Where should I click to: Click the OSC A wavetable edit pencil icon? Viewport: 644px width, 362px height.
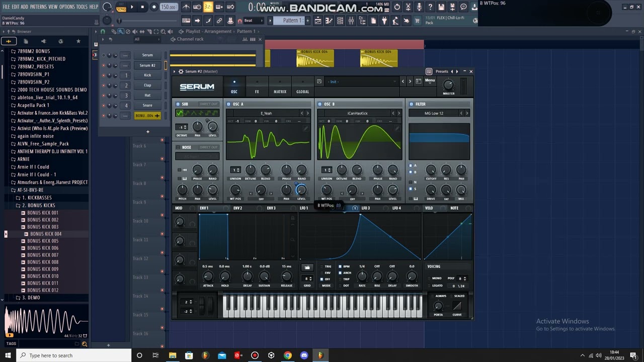tap(305, 129)
